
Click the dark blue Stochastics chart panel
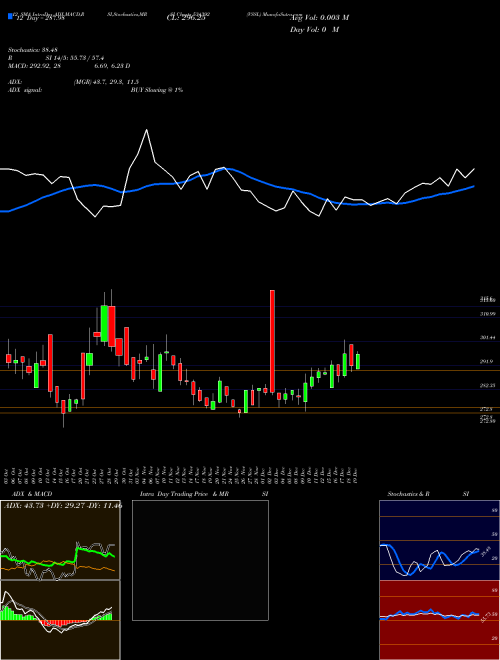coord(439,540)
